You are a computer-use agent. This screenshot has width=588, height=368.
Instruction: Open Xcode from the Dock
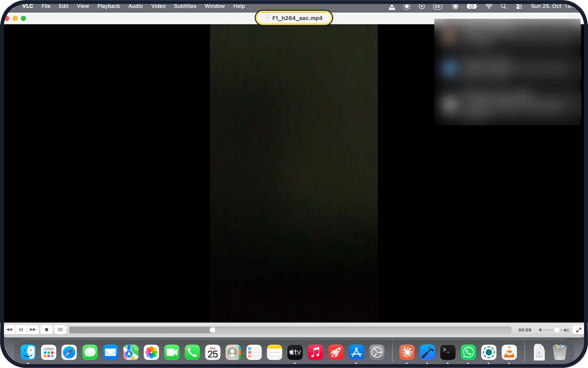pos(427,352)
